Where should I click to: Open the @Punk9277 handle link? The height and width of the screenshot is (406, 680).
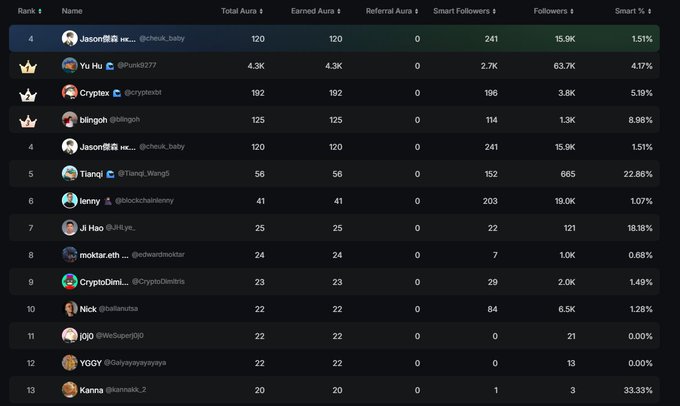(x=137, y=65)
